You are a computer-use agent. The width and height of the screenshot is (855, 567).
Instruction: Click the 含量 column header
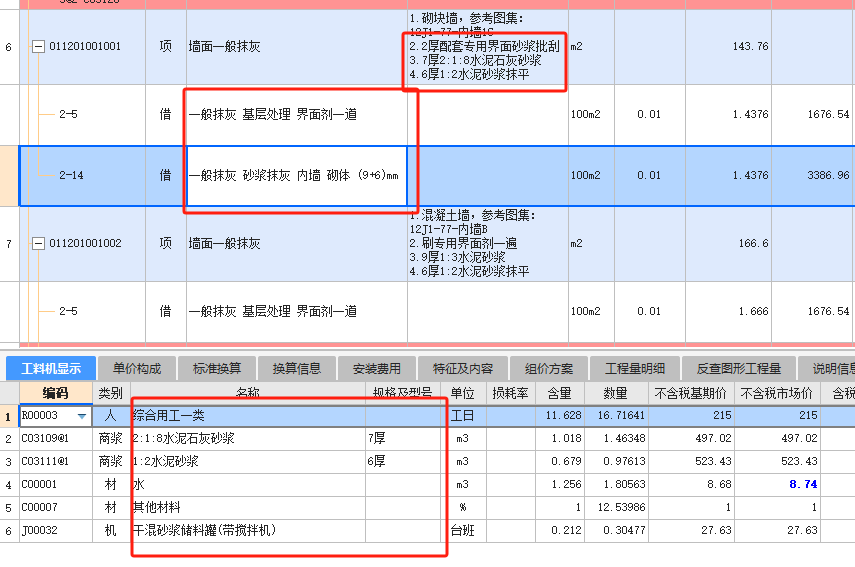click(559, 393)
